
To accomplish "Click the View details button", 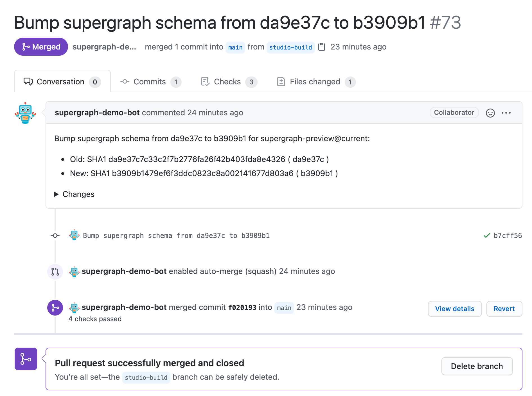I will tap(455, 309).
